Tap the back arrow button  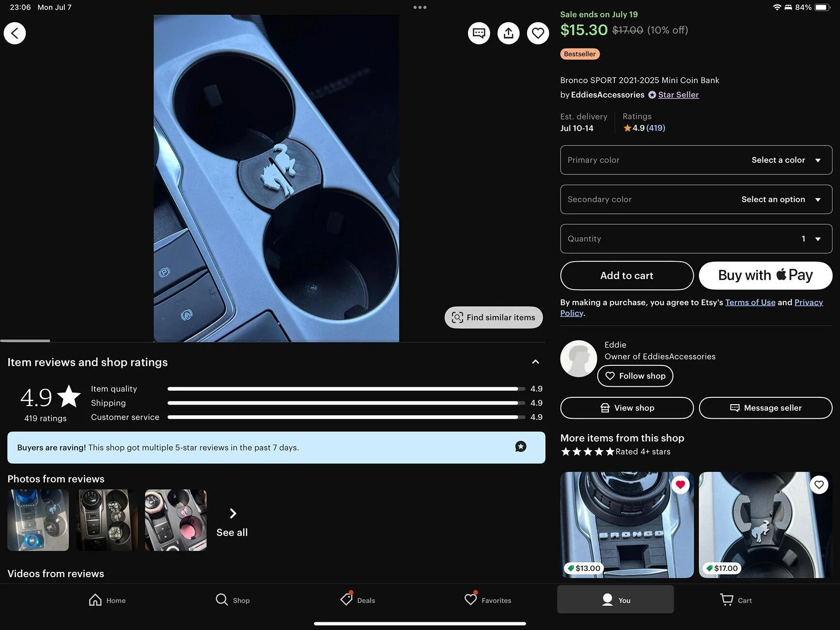[x=15, y=33]
